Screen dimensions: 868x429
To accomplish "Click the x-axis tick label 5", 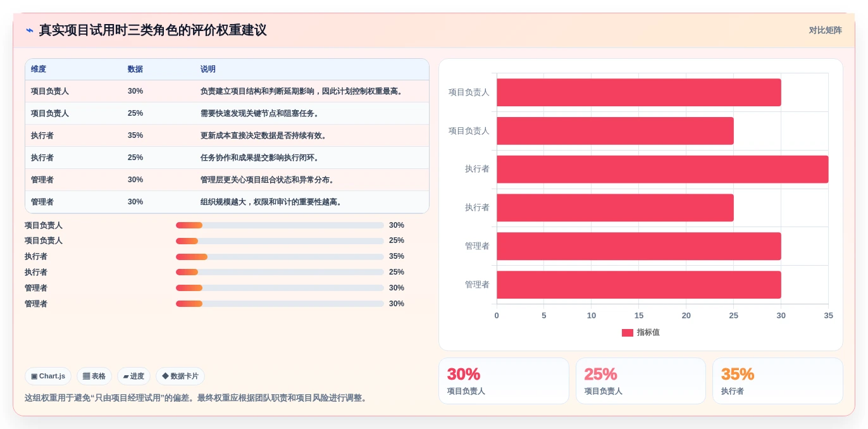I will (544, 315).
